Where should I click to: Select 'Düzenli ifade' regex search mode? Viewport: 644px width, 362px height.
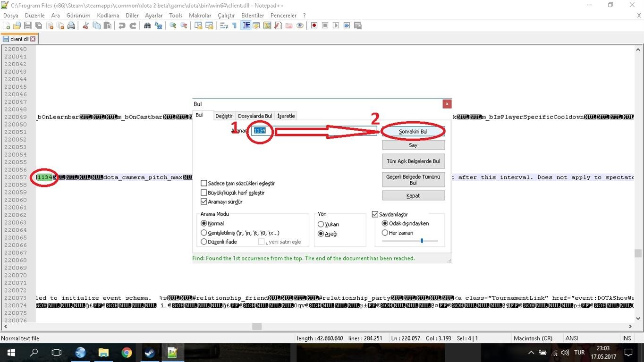[204, 242]
